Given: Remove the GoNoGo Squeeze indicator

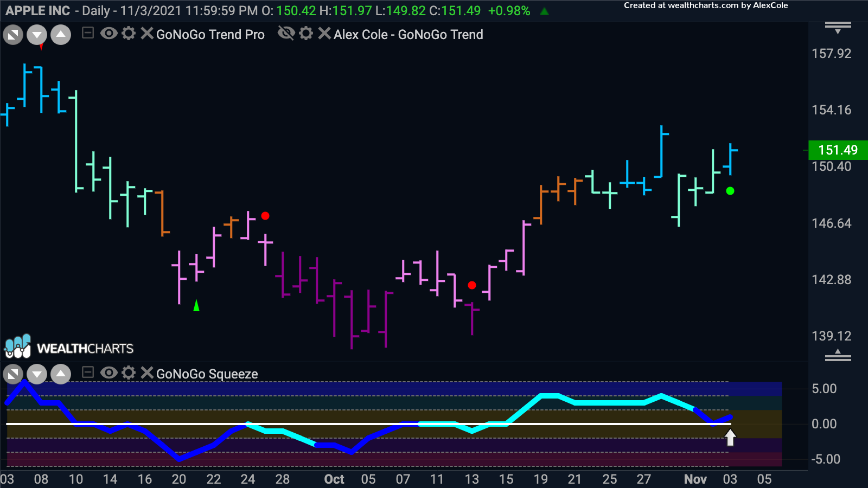Looking at the screenshot, I should pyautogui.click(x=146, y=373).
